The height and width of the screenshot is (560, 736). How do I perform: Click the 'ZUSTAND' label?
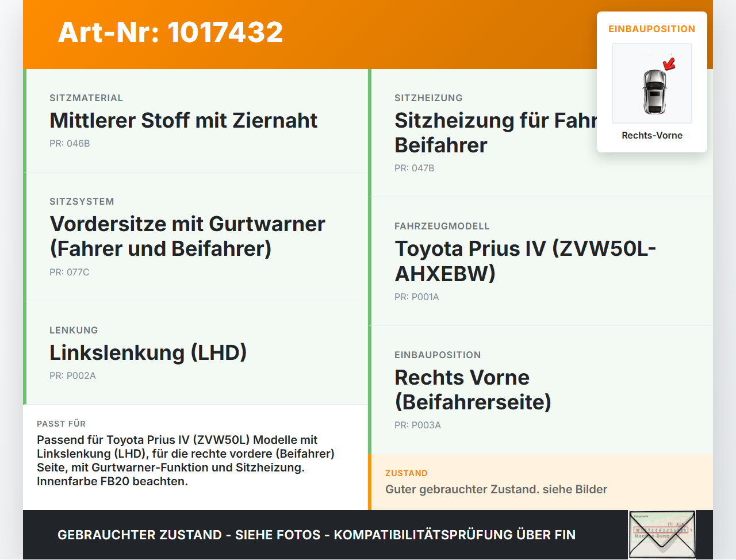click(x=407, y=473)
